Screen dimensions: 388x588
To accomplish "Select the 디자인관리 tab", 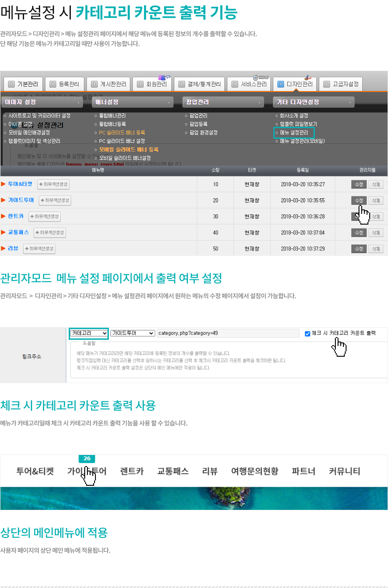I will [295, 84].
